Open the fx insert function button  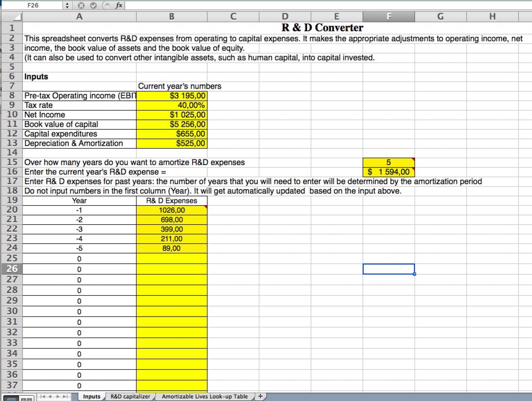pyautogui.click(x=119, y=5)
